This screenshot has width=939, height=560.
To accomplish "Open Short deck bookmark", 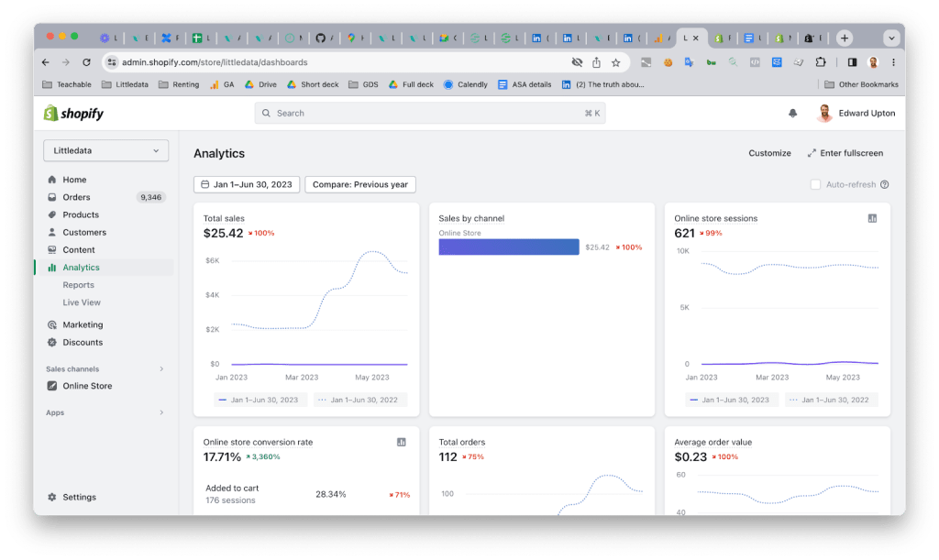I will coord(313,85).
